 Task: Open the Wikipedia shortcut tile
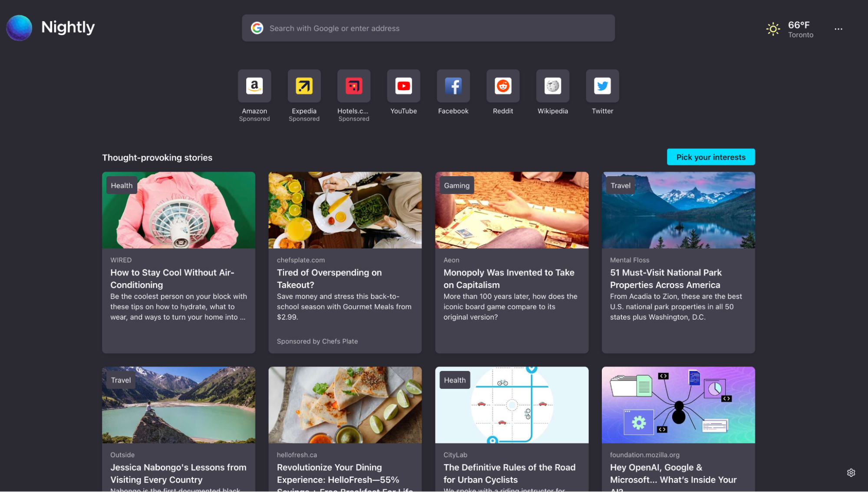(553, 86)
